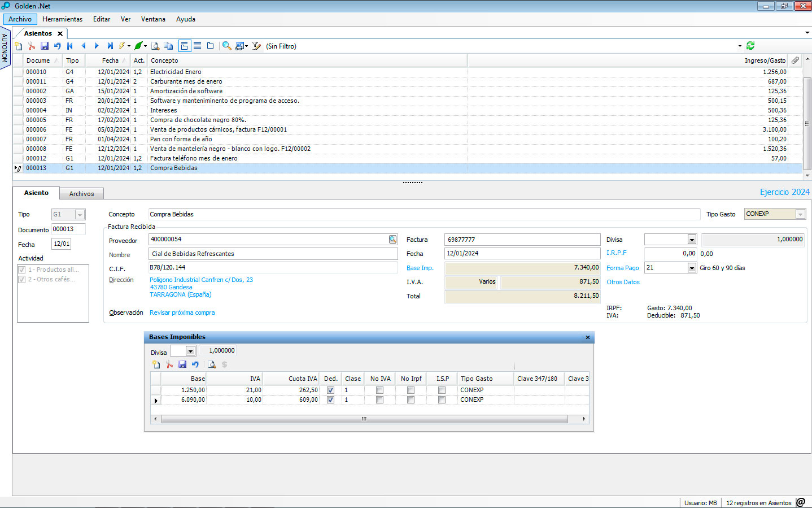Check No IVA for 1.250,00 base row
This screenshot has height=508, width=812.
point(379,390)
